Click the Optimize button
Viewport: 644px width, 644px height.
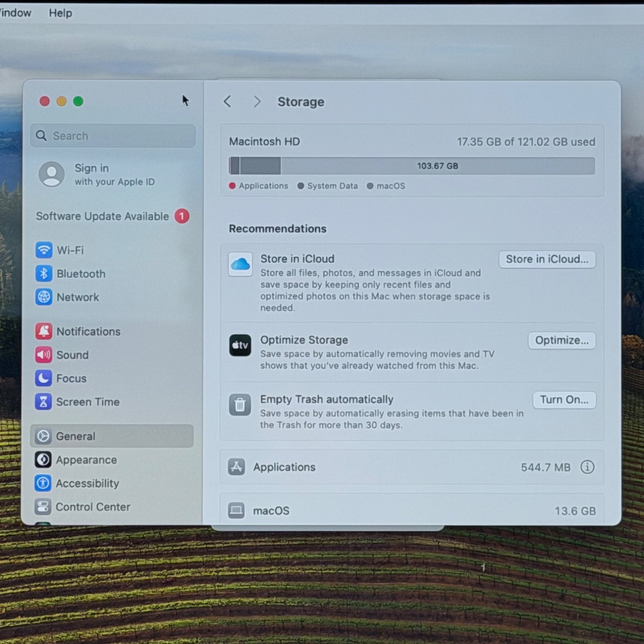point(561,341)
